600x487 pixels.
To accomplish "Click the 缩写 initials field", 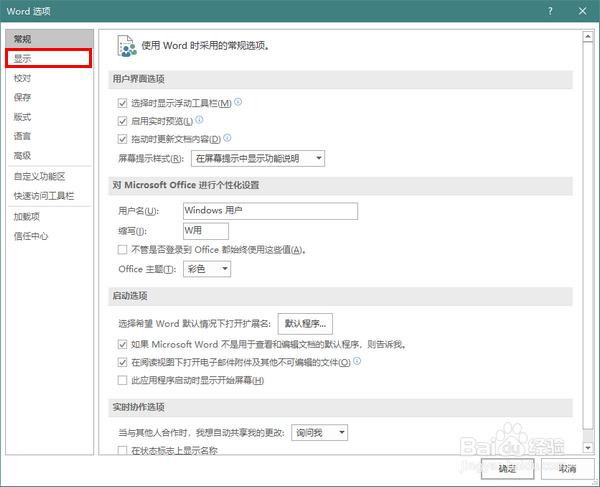I will [206, 231].
